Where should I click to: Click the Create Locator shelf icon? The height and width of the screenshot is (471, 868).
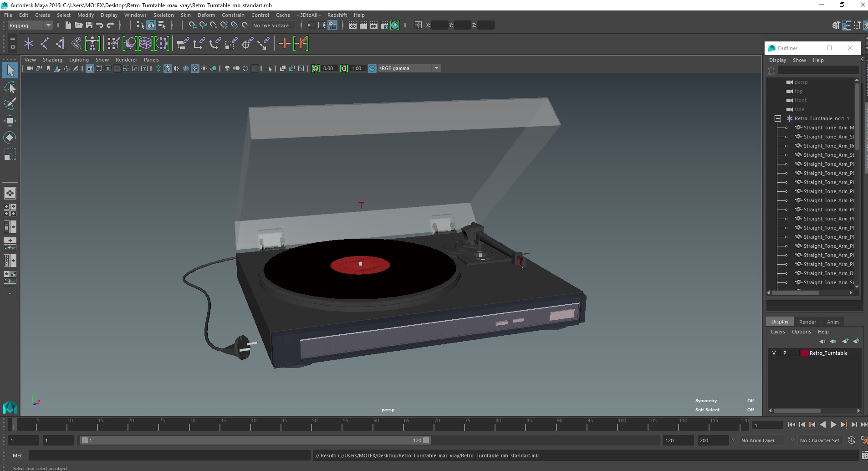coord(29,44)
